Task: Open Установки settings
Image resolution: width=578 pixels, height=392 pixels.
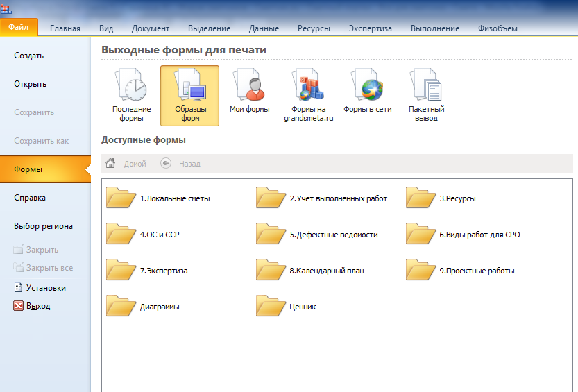Action: [40, 288]
